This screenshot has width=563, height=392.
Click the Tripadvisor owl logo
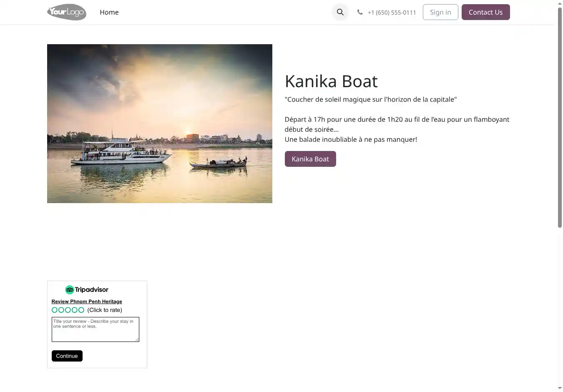70,290
